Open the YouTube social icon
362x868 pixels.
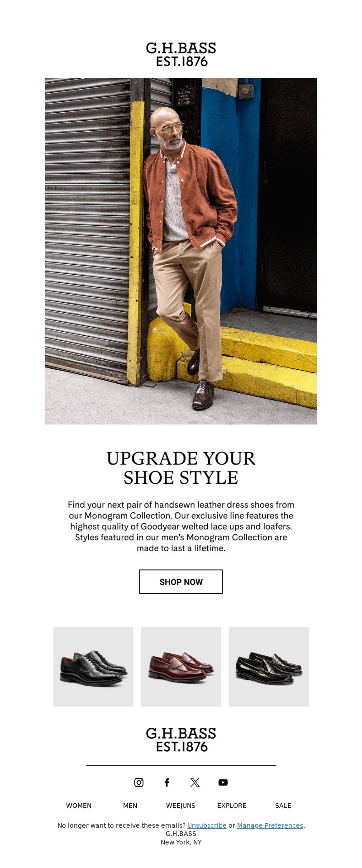223,782
